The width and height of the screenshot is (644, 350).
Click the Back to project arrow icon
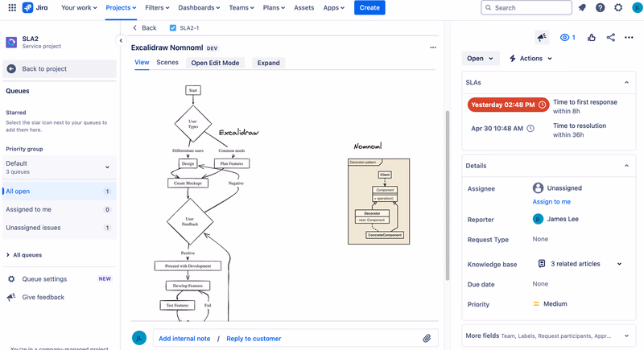(x=11, y=69)
